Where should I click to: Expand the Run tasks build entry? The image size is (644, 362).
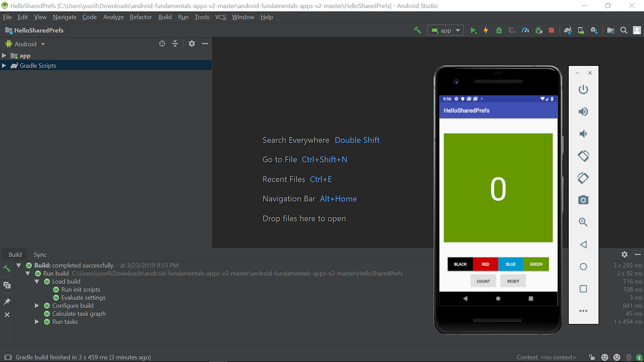[x=36, y=321]
